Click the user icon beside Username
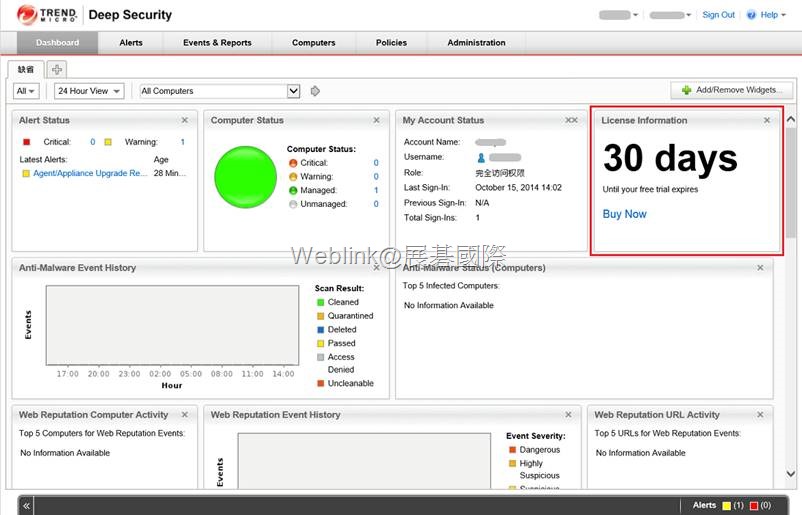This screenshot has height=515, width=802. (x=481, y=158)
